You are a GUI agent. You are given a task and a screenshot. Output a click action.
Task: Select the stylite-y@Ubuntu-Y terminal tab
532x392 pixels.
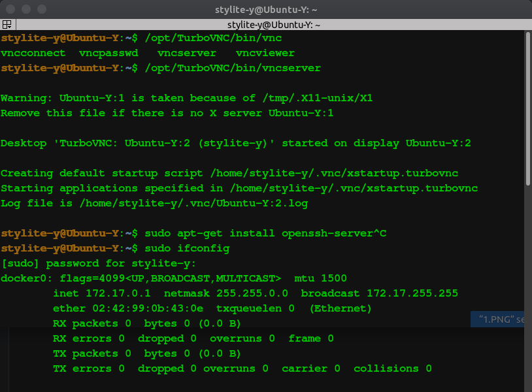point(273,25)
